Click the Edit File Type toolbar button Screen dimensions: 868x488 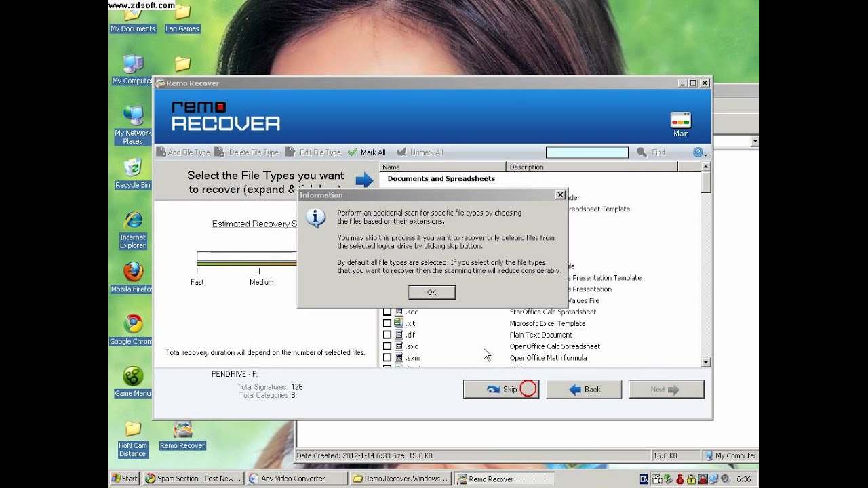click(x=313, y=152)
